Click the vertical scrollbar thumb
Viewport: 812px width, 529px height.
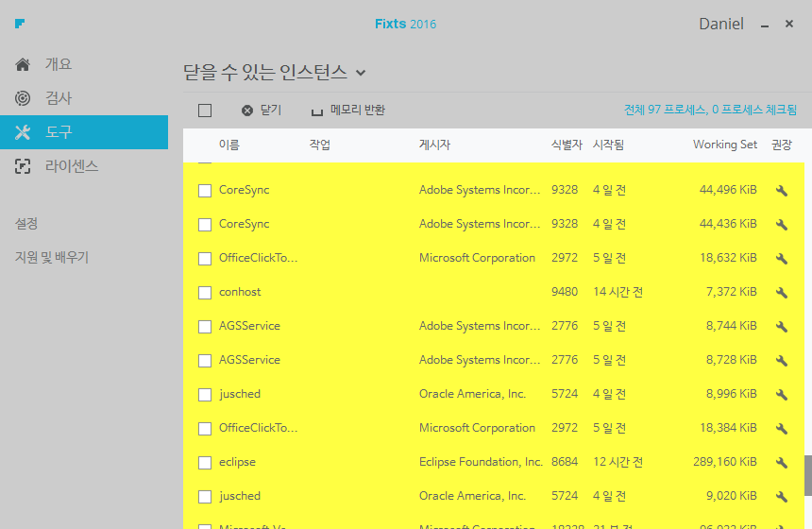click(x=808, y=476)
